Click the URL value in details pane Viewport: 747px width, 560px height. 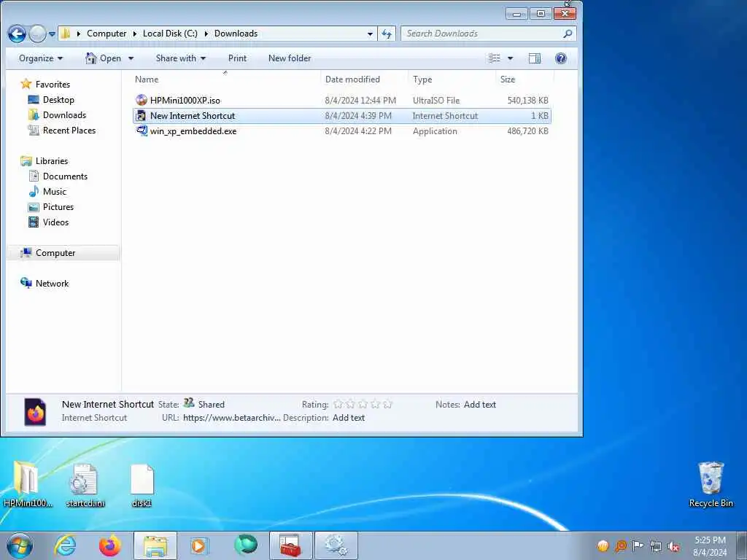coord(231,418)
